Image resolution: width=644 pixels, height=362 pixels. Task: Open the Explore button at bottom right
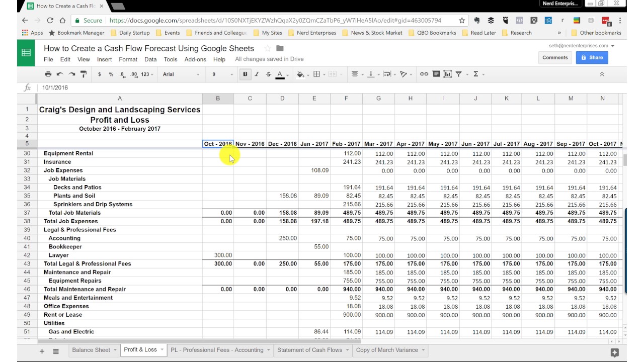click(614, 353)
